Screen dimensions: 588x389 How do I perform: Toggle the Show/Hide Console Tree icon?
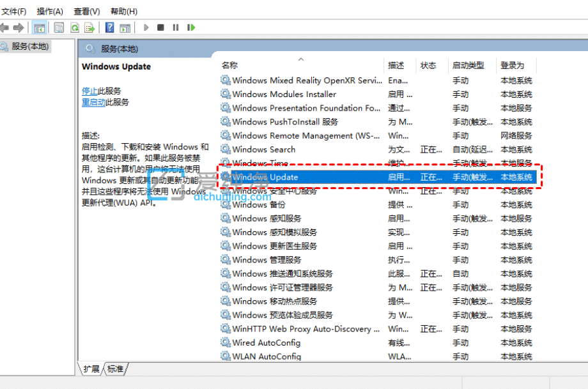(39, 27)
